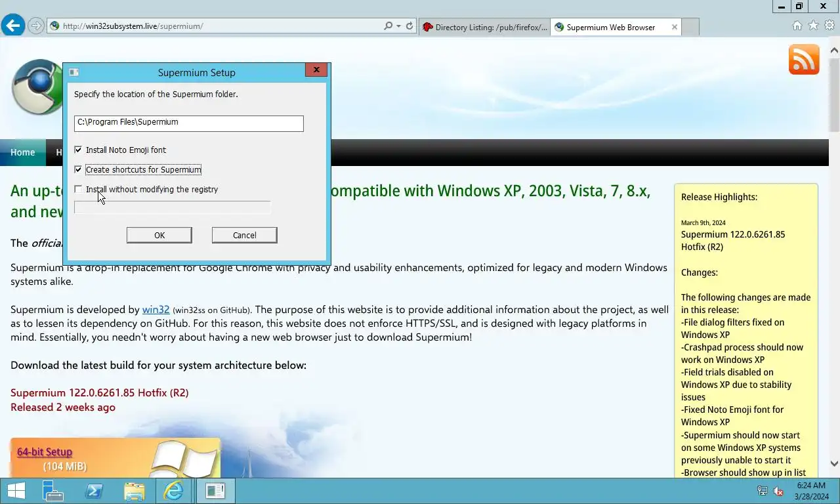
Task: Open Server Manager from taskbar
Action: pos(52,491)
